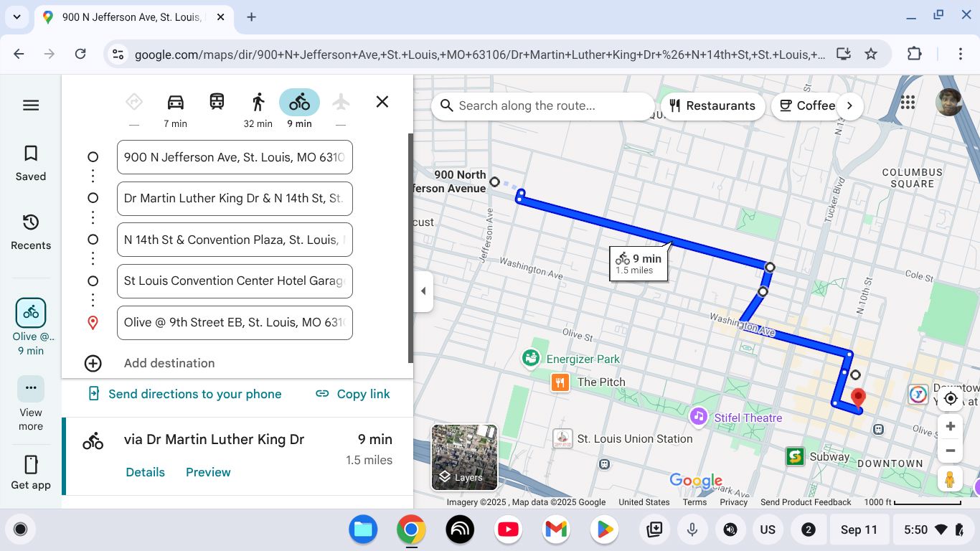
Task: Open the Chrome tab search dropdown
Action: [17, 17]
